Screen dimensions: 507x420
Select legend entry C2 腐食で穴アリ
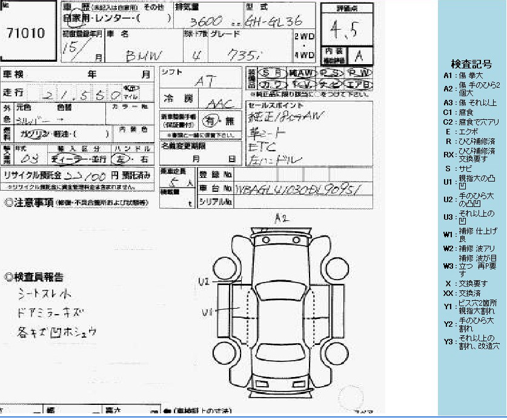(471, 122)
